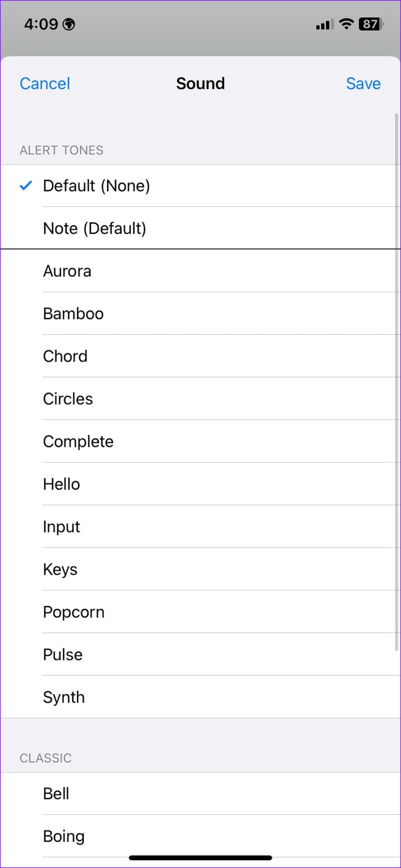Viewport: 401px width, 868px height.
Task: Cancel the Sound selection
Action: click(x=45, y=83)
